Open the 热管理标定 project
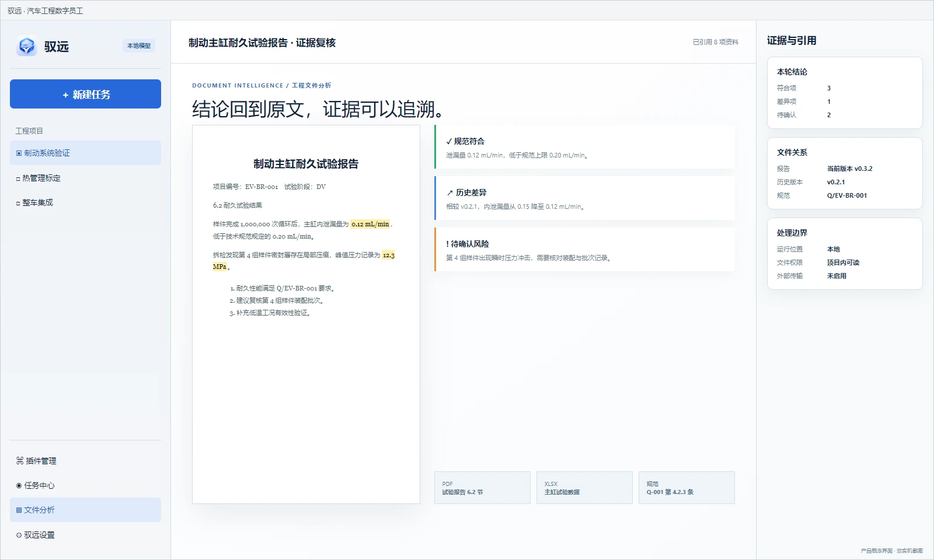This screenshot has width=934, height=560. point(85,178)
